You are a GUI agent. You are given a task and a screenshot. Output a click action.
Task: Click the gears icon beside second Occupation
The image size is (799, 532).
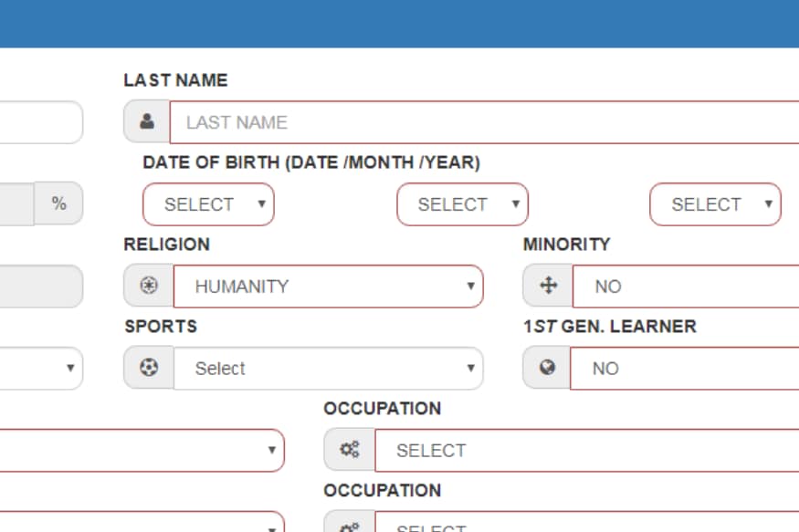(350, 525)
